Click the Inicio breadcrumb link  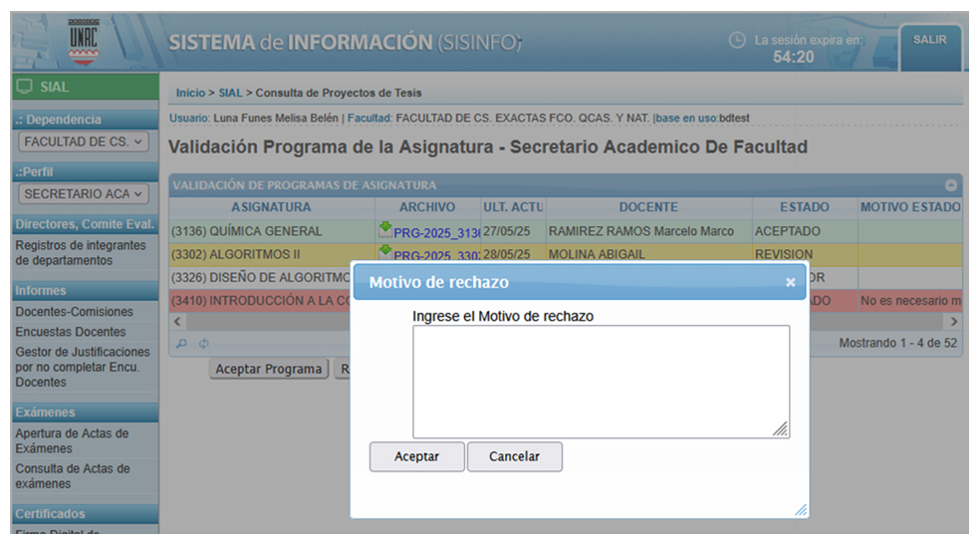190,93
